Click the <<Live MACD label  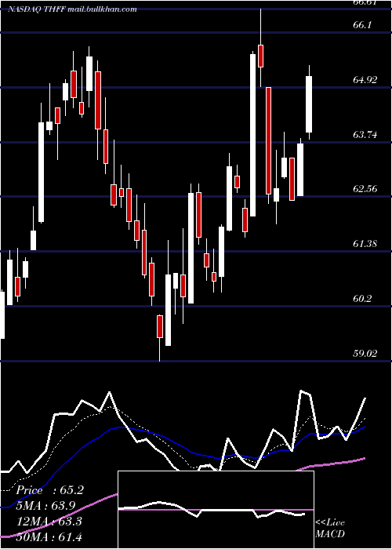(x=330, y=528)
